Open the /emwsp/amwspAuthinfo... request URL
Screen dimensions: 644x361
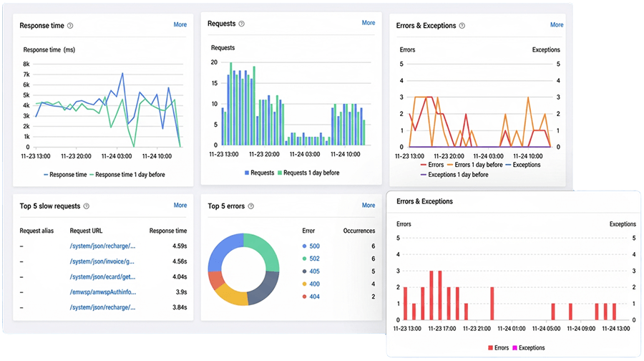(x=102, y=292)
